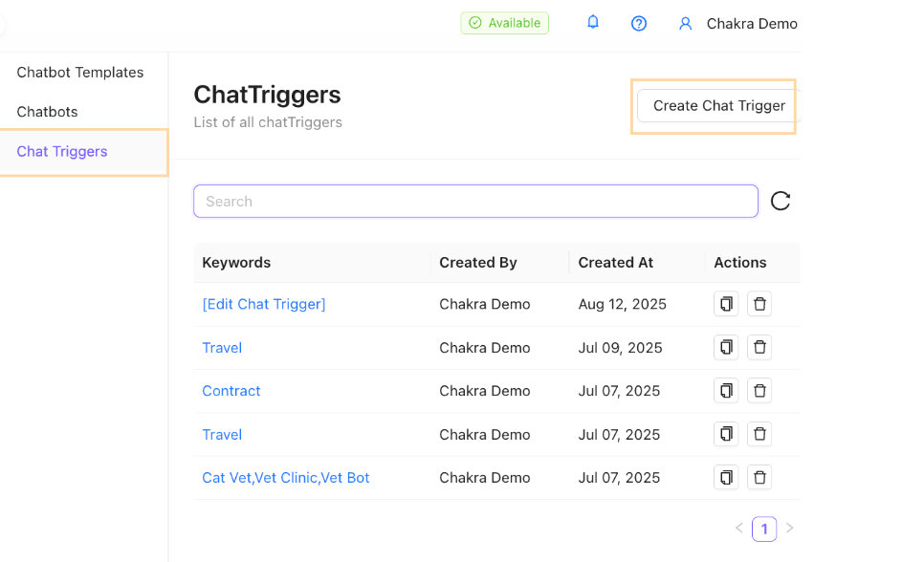Open help using the question mark icon
This screenshot has width=924, height=562.
[638, 22]
